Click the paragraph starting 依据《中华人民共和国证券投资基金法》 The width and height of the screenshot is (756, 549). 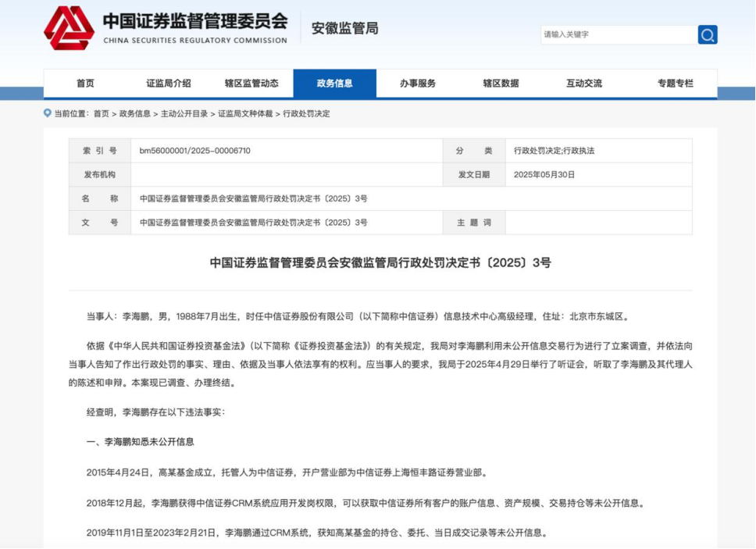coord(380,365)
